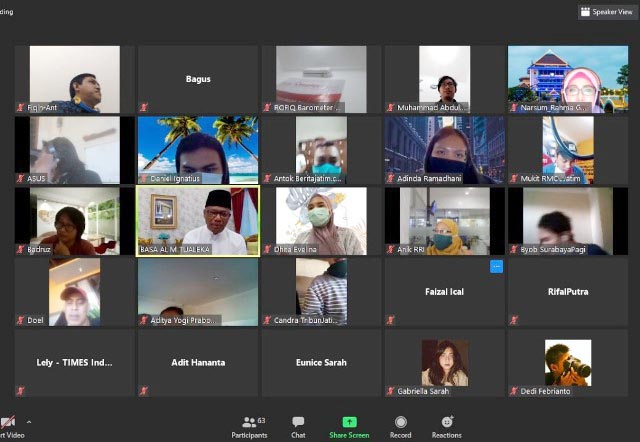This screenshot has height=442, width=640.
Task: Switch layout using Speaker View button
Action: [x=606, y=12]
